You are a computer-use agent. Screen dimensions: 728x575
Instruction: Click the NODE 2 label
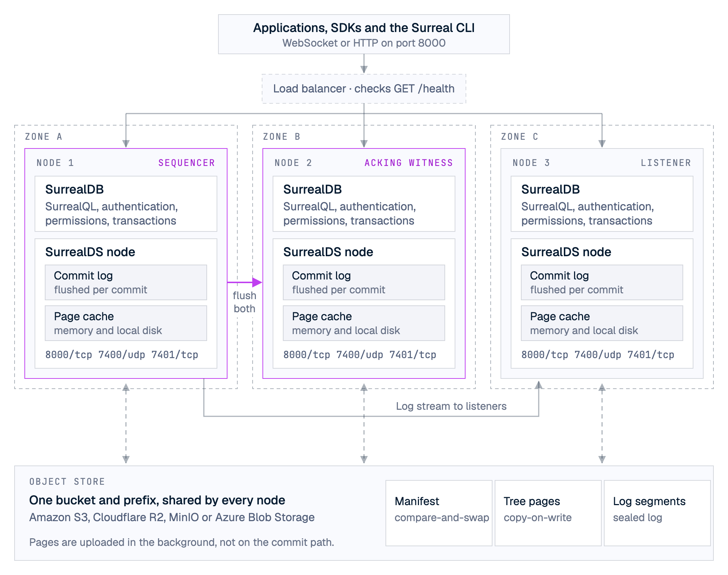pos(293,163)
